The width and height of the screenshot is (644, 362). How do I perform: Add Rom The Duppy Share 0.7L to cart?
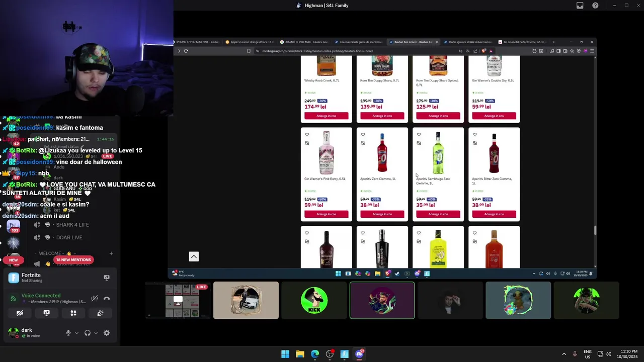382,116
